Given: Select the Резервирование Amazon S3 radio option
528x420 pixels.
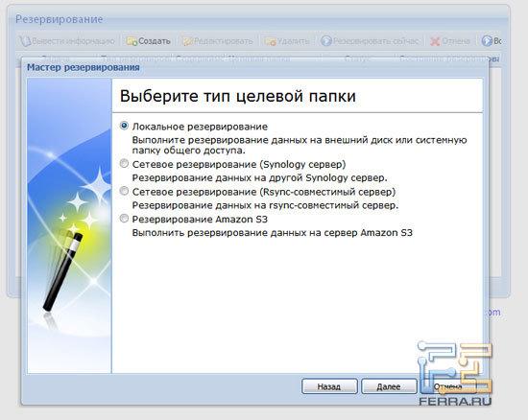Looking at the screenshot, I should [124, 219].
